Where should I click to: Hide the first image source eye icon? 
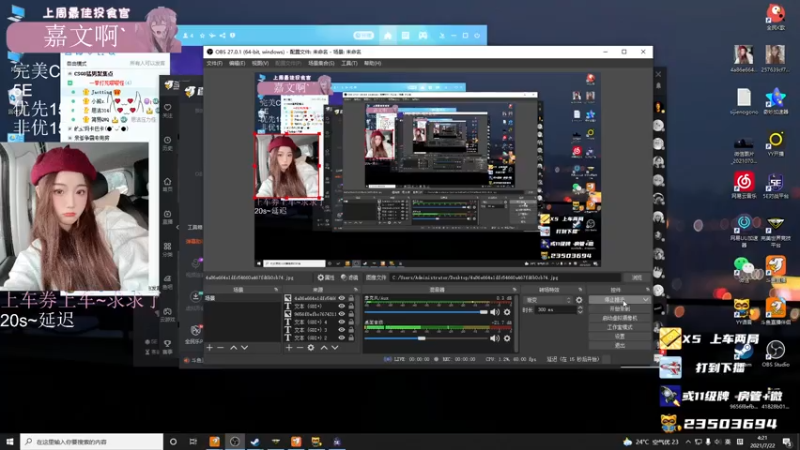tap(341, 298)
